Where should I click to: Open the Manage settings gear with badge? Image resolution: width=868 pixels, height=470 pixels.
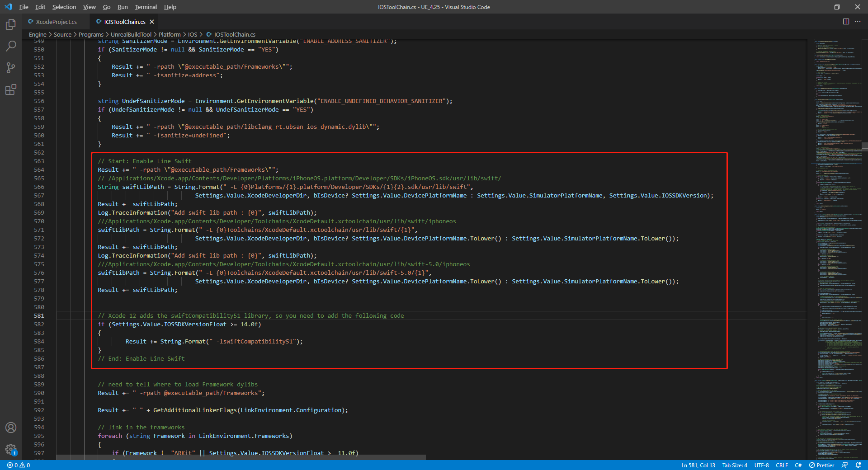(x=11, y=450)
